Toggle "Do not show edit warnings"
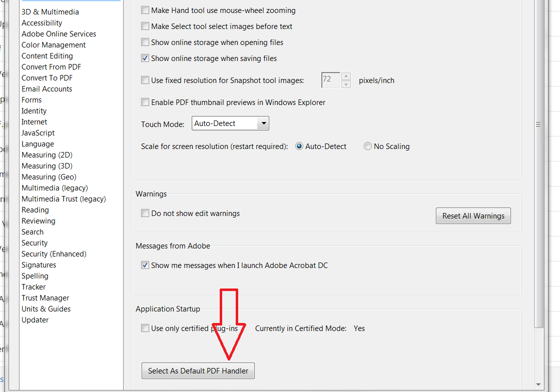This screenshot has width=560, height=392. tap(145, 213)
